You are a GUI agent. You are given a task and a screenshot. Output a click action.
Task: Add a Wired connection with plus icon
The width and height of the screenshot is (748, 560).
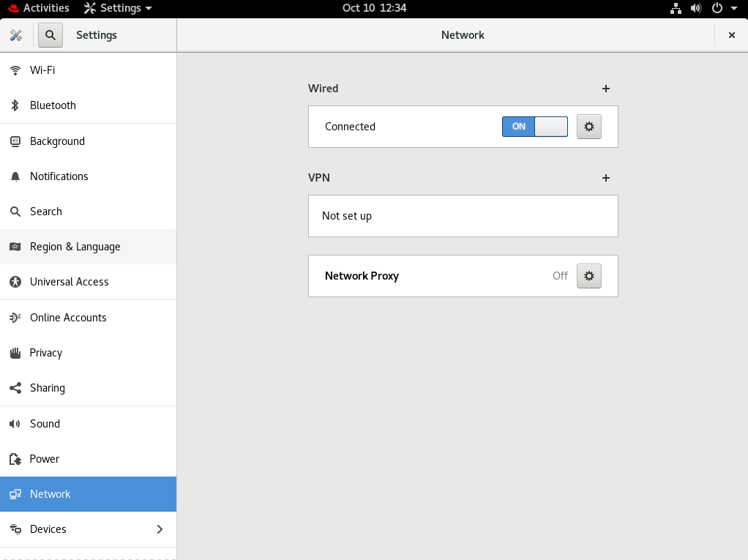(605, 89)
